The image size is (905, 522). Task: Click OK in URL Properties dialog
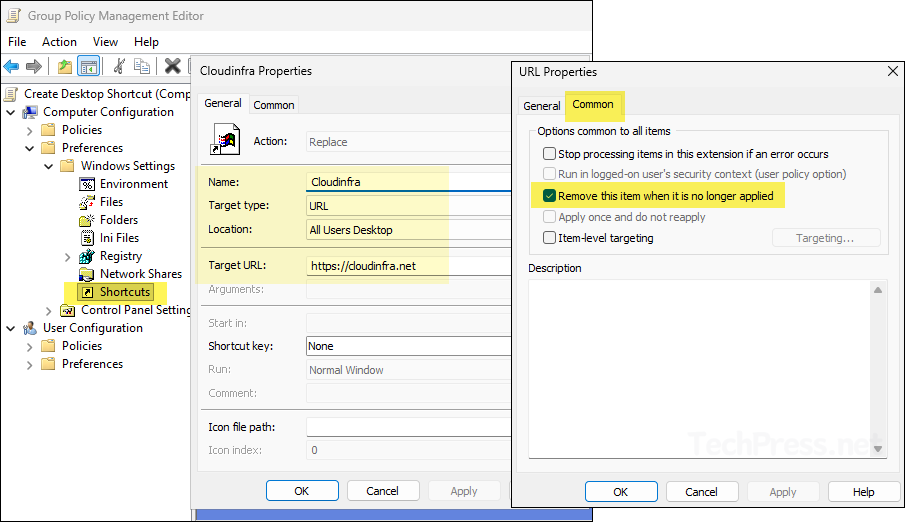pyautogui.click(x=620, y=492)
